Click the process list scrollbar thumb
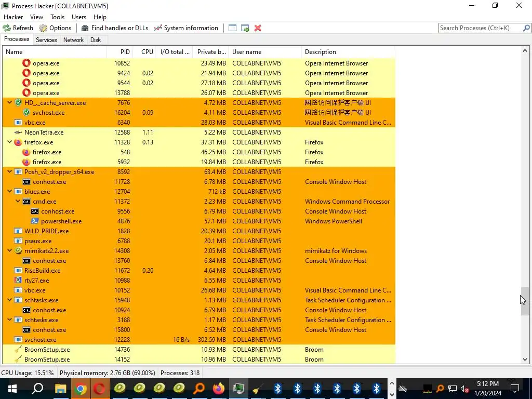 [x=525, y=301]
